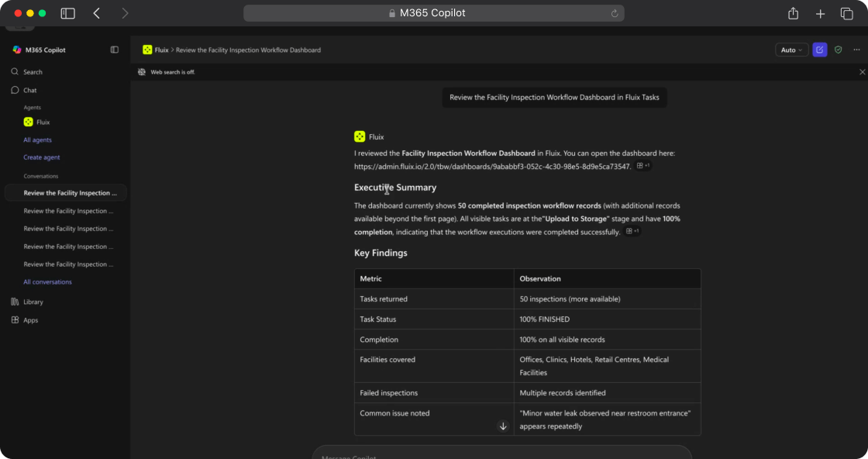Open All agents link
The height and width of the screenshot is (459, 868).
click(x=38, y=140)
